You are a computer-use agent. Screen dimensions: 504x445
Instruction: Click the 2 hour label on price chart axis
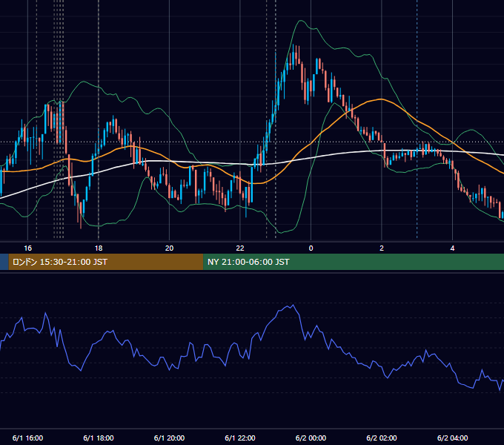pos(382,248)
